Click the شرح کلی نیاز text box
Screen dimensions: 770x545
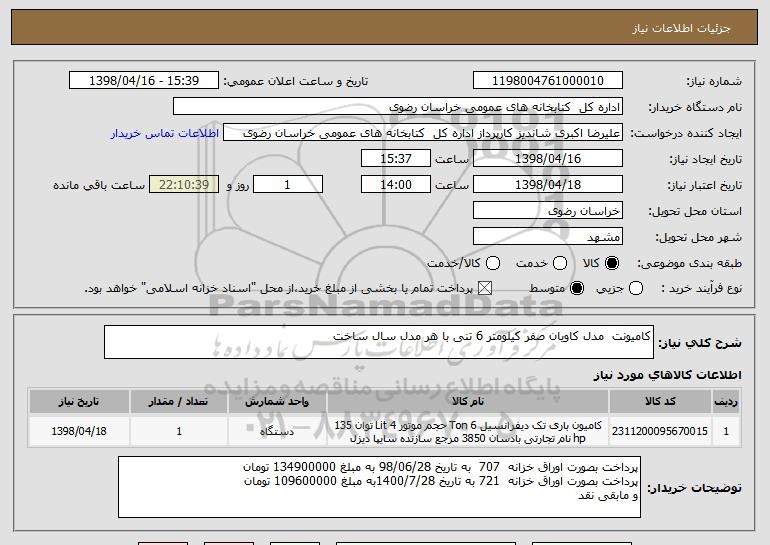[378, 341]
